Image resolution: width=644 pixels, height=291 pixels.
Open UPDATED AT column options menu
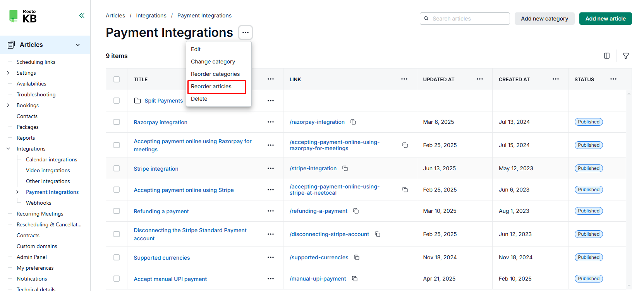pos(480,79)
